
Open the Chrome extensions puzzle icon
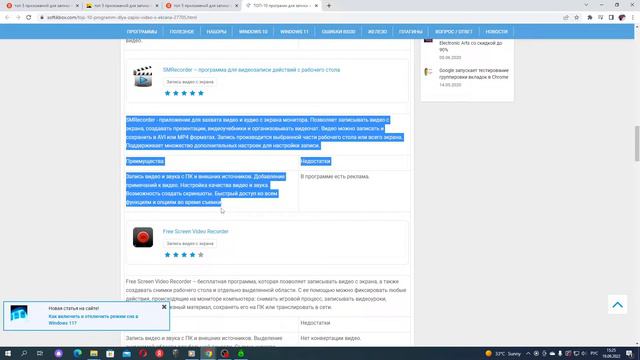pos(590,18)
